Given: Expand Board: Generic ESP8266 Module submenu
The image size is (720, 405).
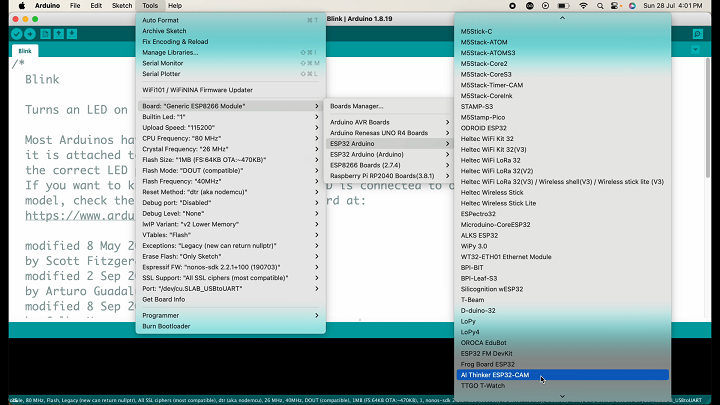Looking at the screenshot, I should click(231, 106).
